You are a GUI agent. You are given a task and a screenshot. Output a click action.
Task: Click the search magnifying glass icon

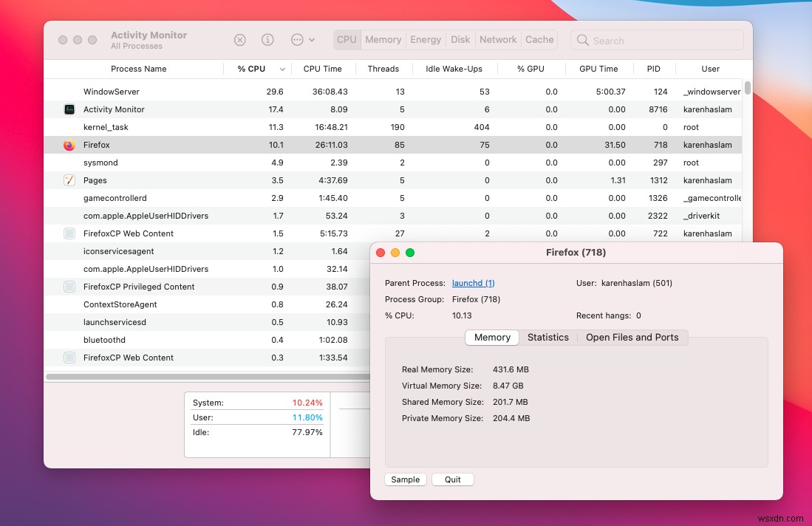(x=583, y=41)
